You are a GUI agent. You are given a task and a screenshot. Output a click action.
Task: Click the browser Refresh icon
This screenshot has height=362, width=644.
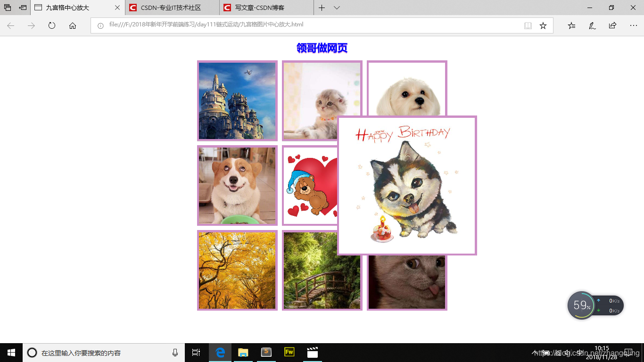point(52,25)
